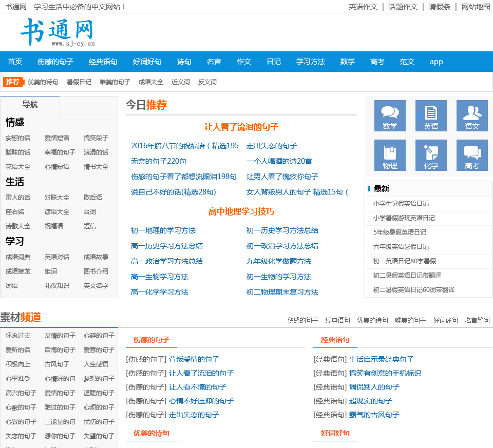Screen dimensions: 493x448
Task: Open 首页 in the blue navigation bar
Action: (15, 62)
